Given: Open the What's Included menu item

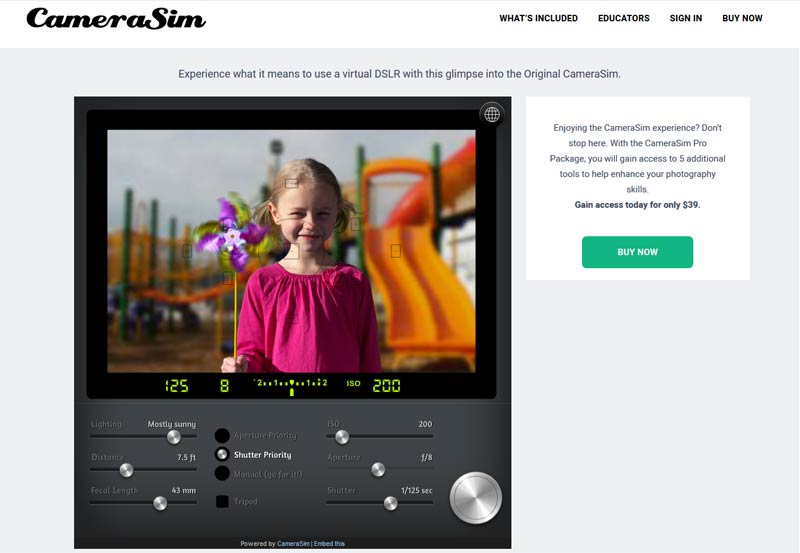Looking at the screenshot, I should tap(538, 18).
